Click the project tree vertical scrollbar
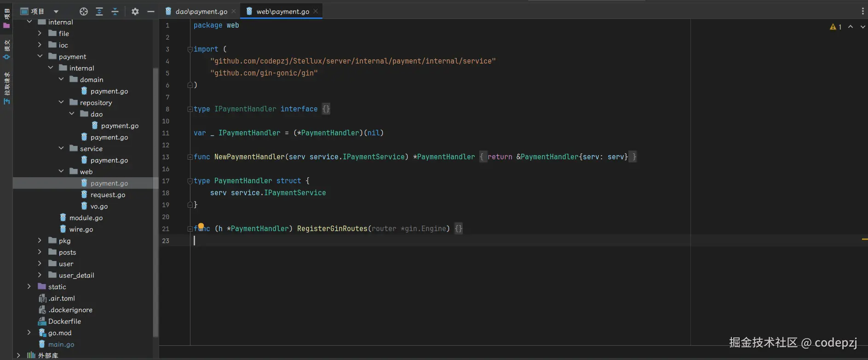Viewport: 868px width, 360px height. [155, 203]
